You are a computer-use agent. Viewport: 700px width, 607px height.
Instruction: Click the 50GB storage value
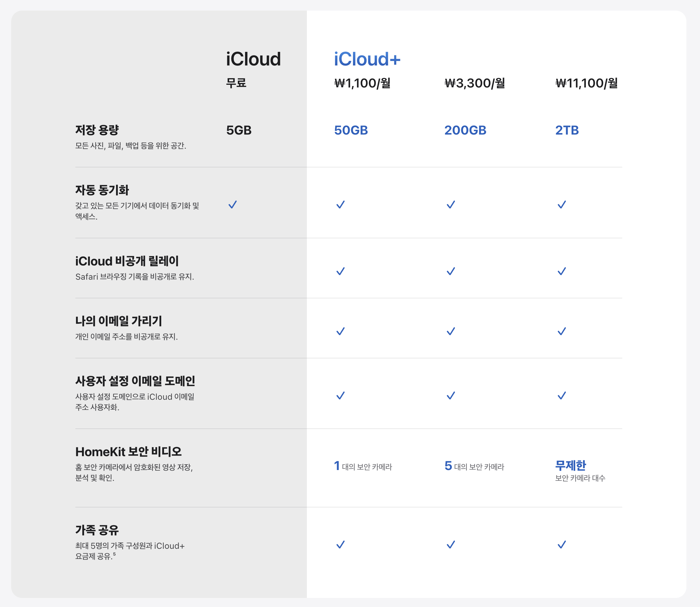coord(351,130)
